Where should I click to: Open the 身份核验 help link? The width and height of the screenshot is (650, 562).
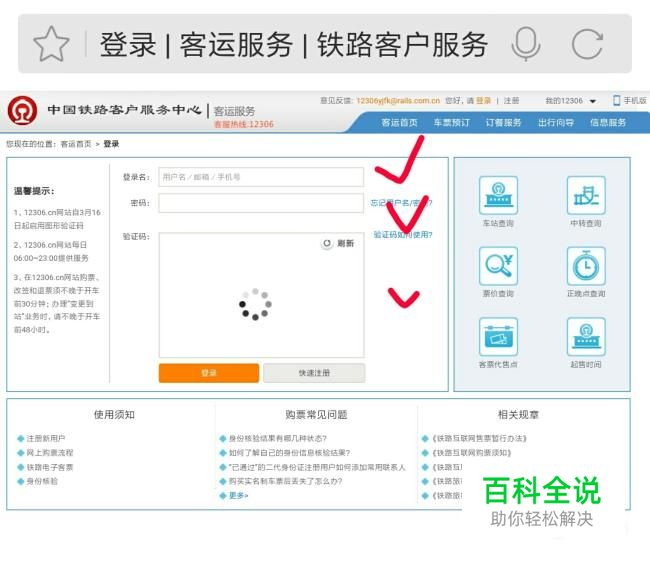tap(42, 481)
